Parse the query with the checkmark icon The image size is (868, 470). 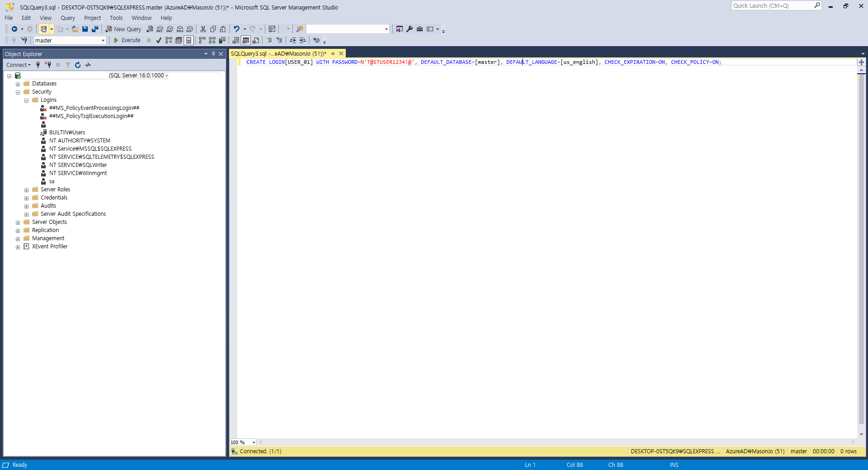pyautogui.click(x=159, y=40)
